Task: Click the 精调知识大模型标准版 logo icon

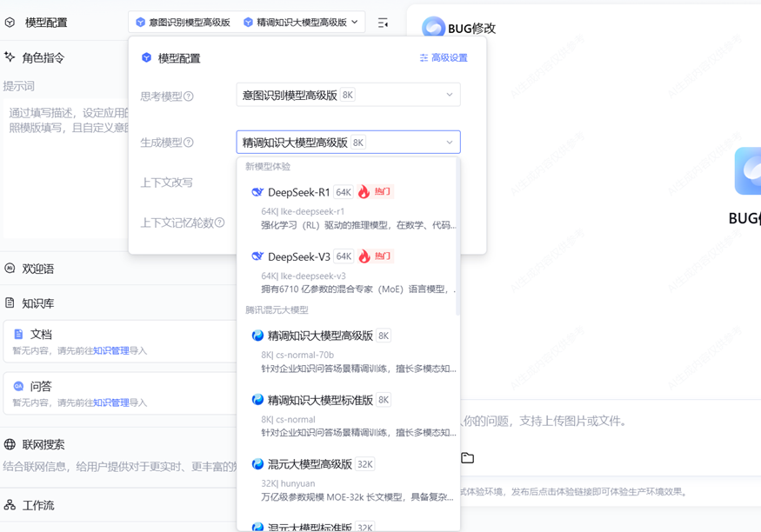Action: 257,400
